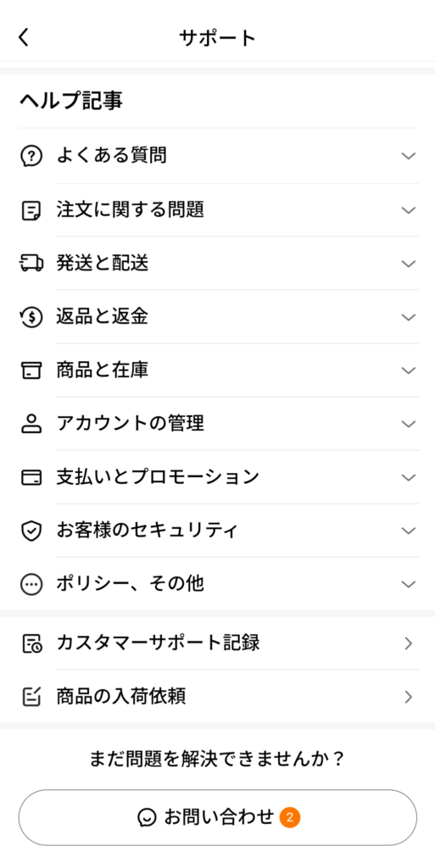Click the shield icon beside お客様のセキュリティ
This screenshot has height=868, width=435.
(x=31, y=531)
